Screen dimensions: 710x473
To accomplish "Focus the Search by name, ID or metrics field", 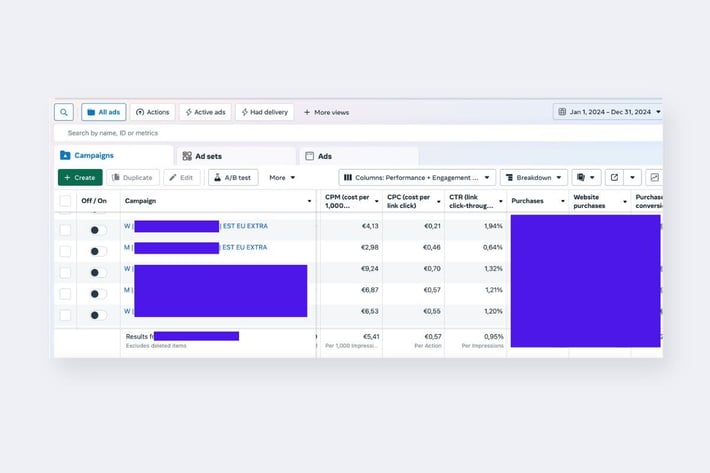I will (358, 133).
